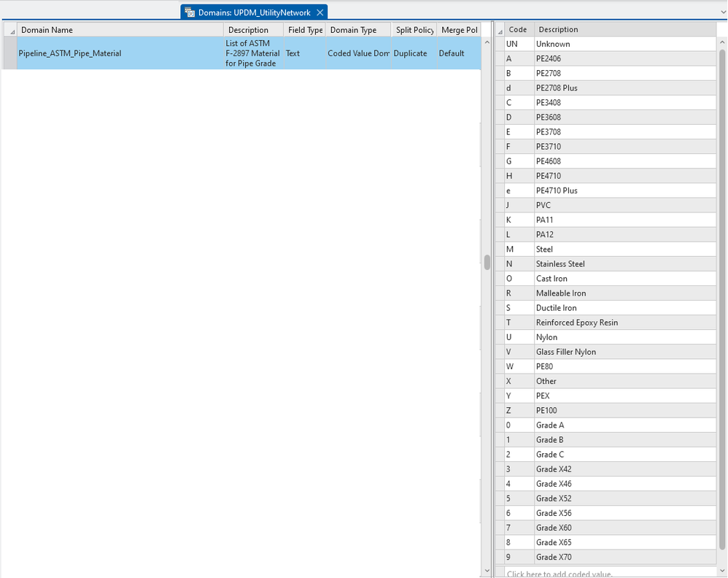Select code cell U for Nylon
728x578 pixels.
pyautogui.click(x=519, y=337)
